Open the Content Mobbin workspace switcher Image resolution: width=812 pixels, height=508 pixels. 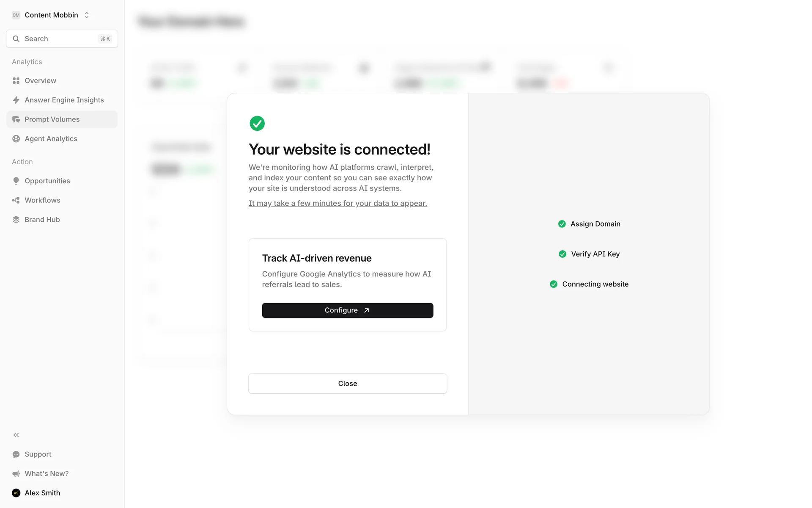51,15
